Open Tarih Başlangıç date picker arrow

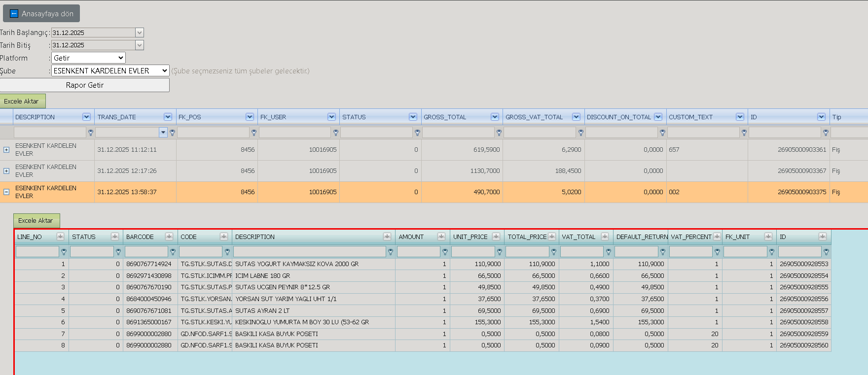click(140, 33)
